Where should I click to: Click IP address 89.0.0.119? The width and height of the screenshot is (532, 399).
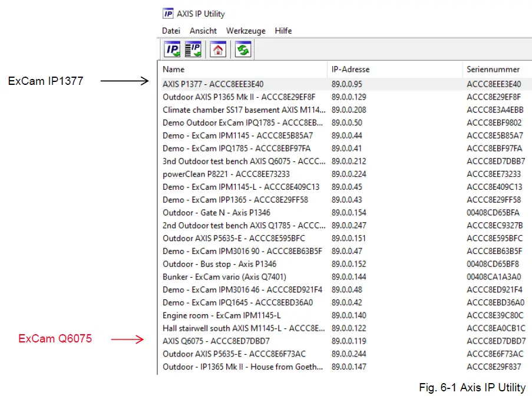349,341
